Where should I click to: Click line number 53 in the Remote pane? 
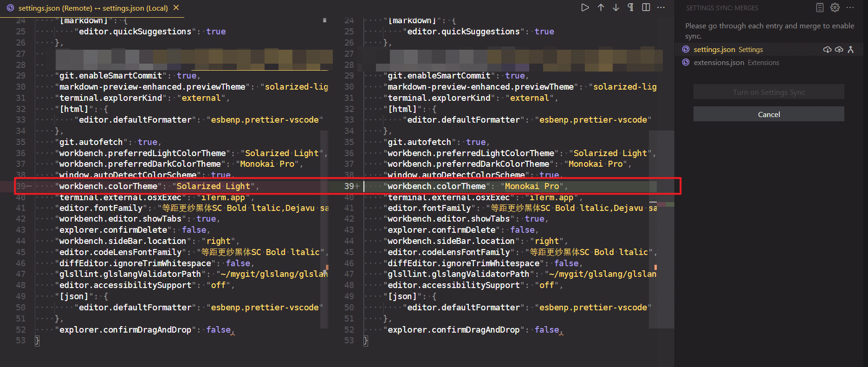21,341
